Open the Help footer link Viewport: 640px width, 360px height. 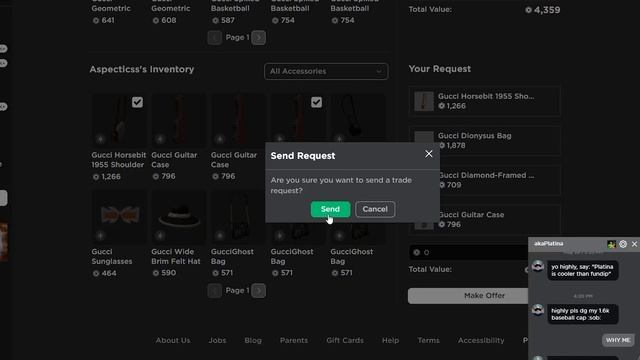coord(390,340)
